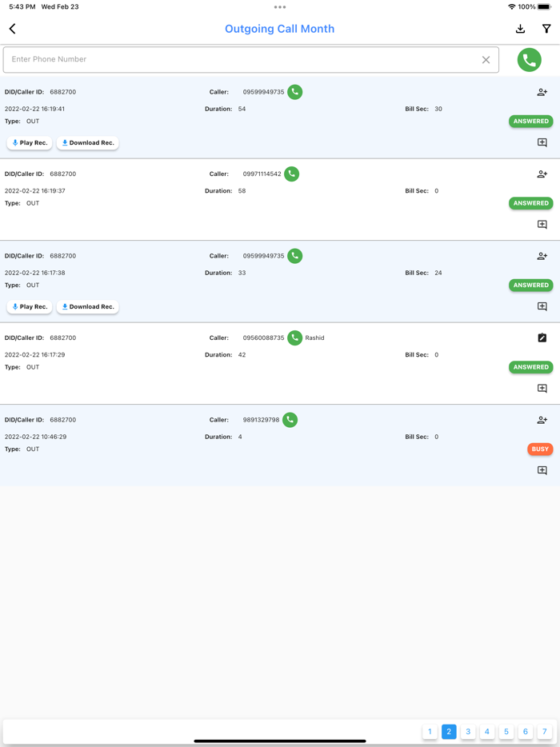Tap the BUSY status badge

pos(540,449)
